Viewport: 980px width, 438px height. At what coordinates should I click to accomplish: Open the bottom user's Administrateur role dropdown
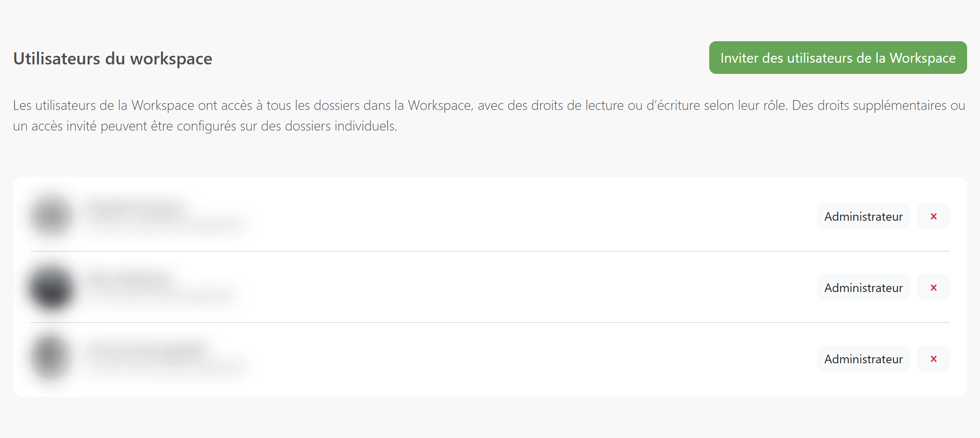tap(863, 359)
